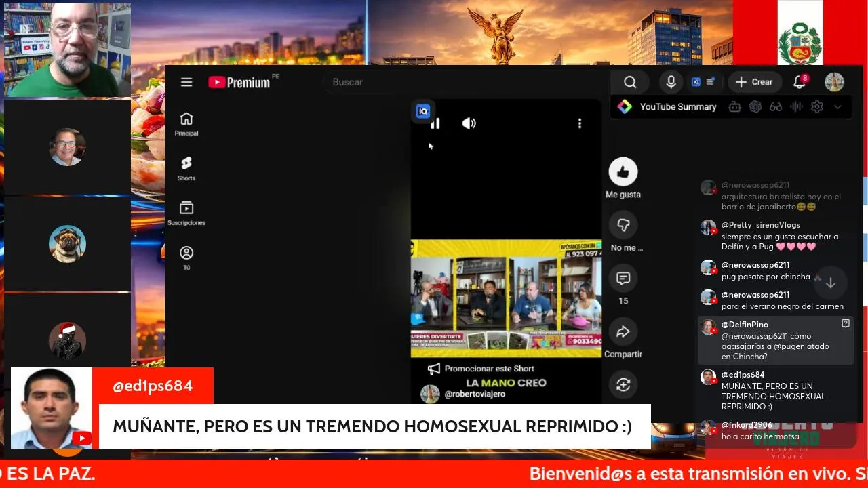The image size is (868, 488).
Task: Open the Short's three-dot options menu
Action: click(x=579, y=123)
